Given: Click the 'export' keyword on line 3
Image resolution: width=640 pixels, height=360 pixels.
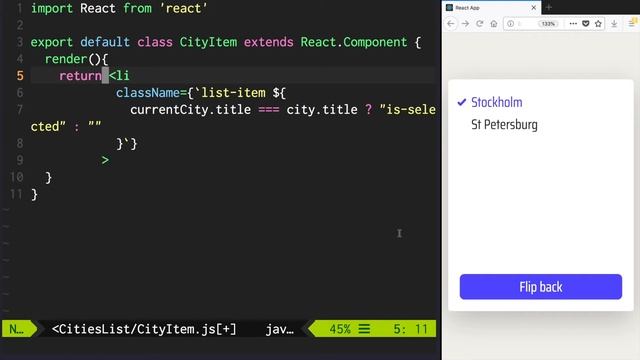Looking at the screenshot, I should 52,42.
